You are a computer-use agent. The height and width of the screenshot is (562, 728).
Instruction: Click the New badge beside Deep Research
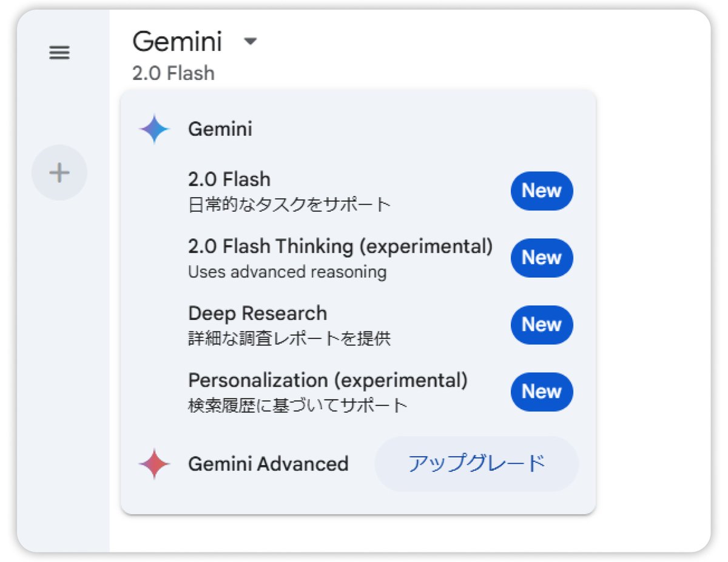click(x=541, y=324)
